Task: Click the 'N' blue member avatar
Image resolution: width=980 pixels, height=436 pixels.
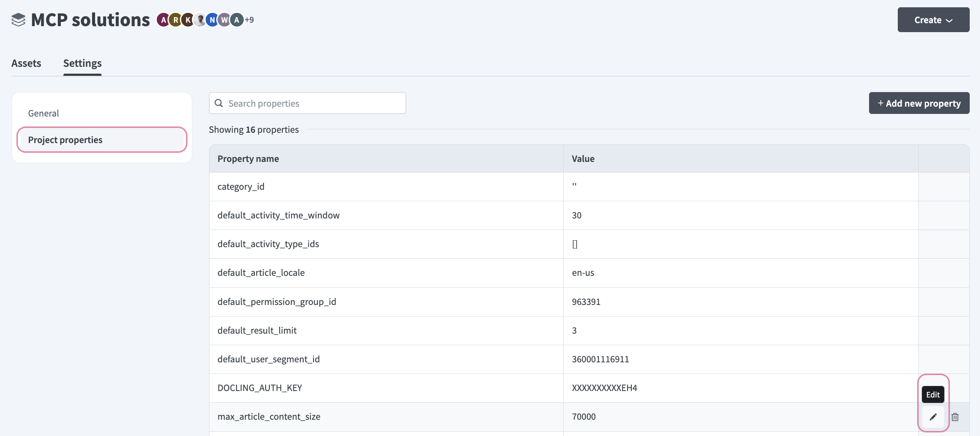Action: coord(212,20)
